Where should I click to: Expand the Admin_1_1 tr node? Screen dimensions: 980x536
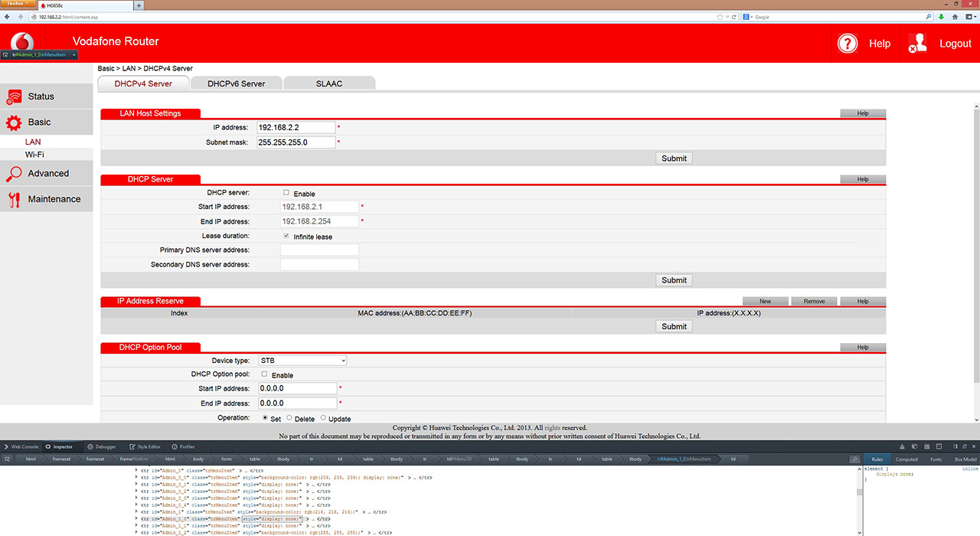coord(136,525)
